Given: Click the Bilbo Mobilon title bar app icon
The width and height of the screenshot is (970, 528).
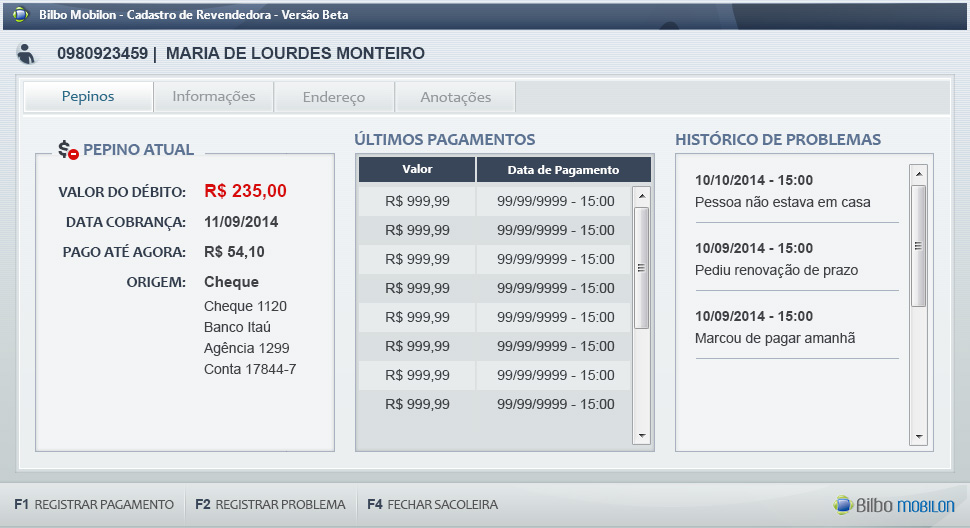Looking at the screenshot, I should 20,15.
